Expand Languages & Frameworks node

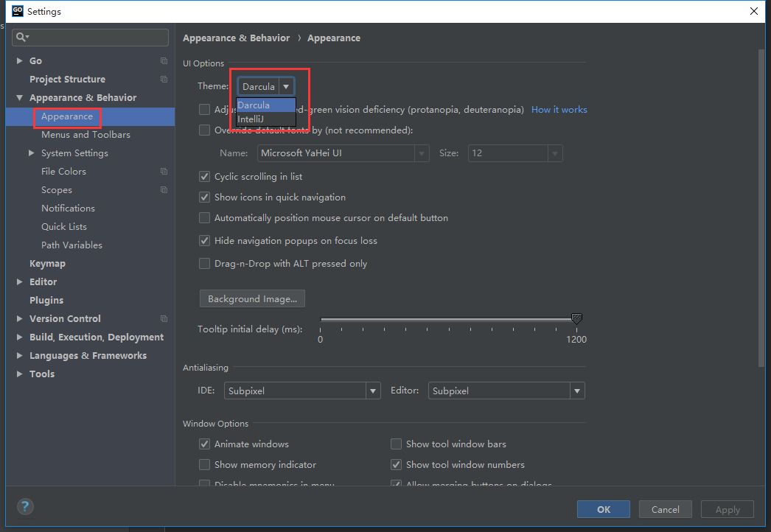click(x=20, y=355)
